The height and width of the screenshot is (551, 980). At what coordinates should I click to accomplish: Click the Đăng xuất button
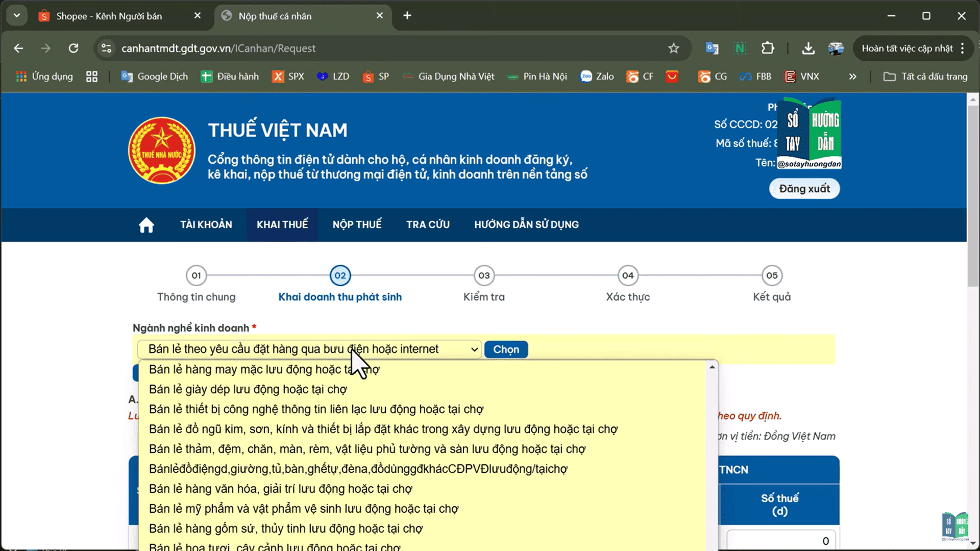click(804, 189)
